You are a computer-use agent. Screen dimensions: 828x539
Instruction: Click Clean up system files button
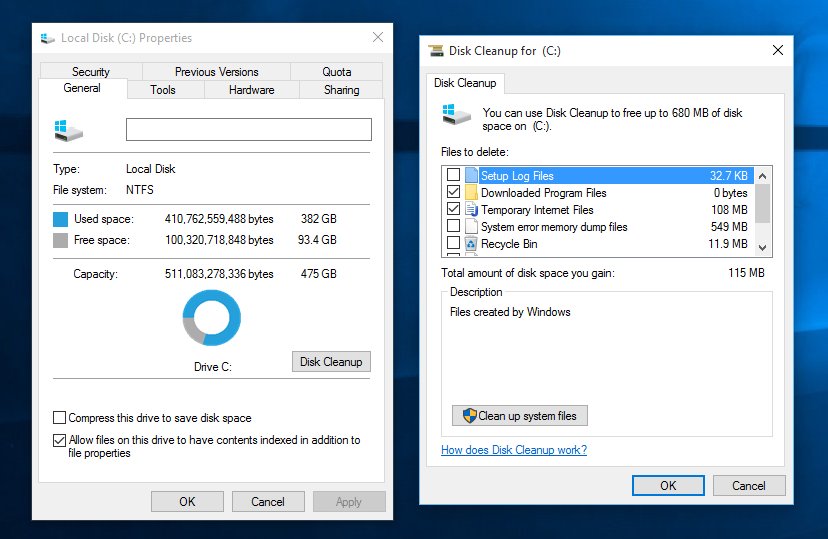520,415
